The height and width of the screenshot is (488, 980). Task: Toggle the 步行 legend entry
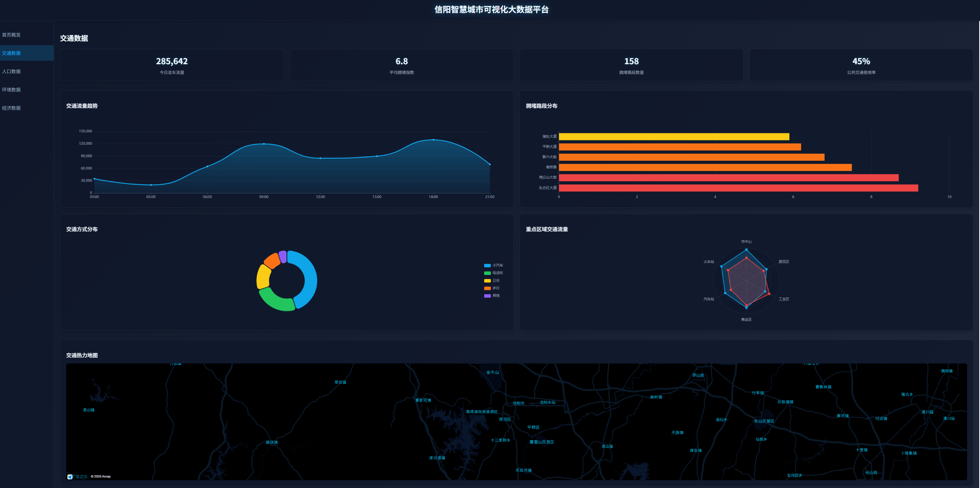[x=492, y=288]
